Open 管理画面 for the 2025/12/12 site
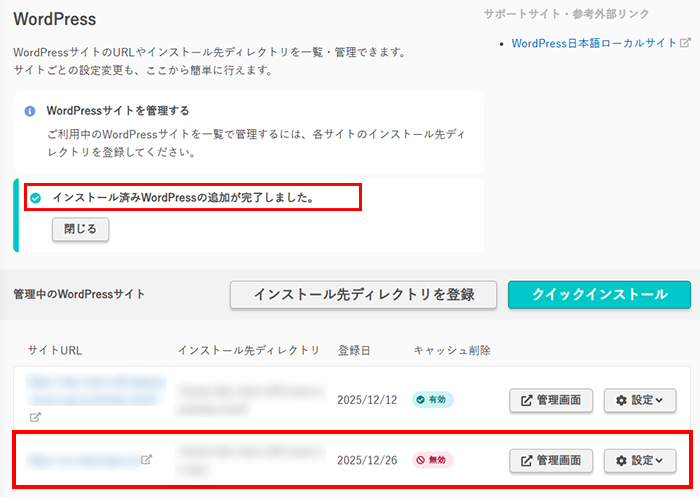This screenshot has width=700, height=497. 551,400
